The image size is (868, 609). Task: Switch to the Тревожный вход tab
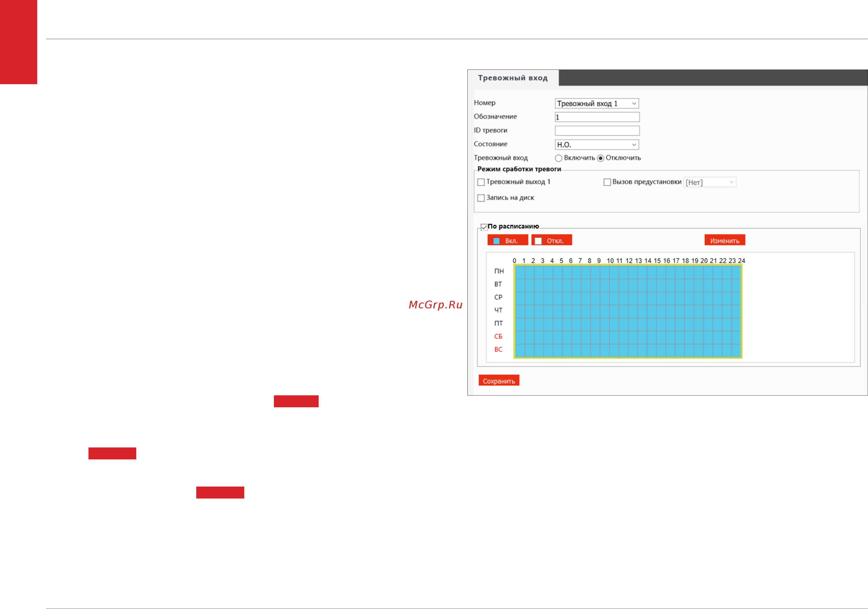tap(513, 78)
